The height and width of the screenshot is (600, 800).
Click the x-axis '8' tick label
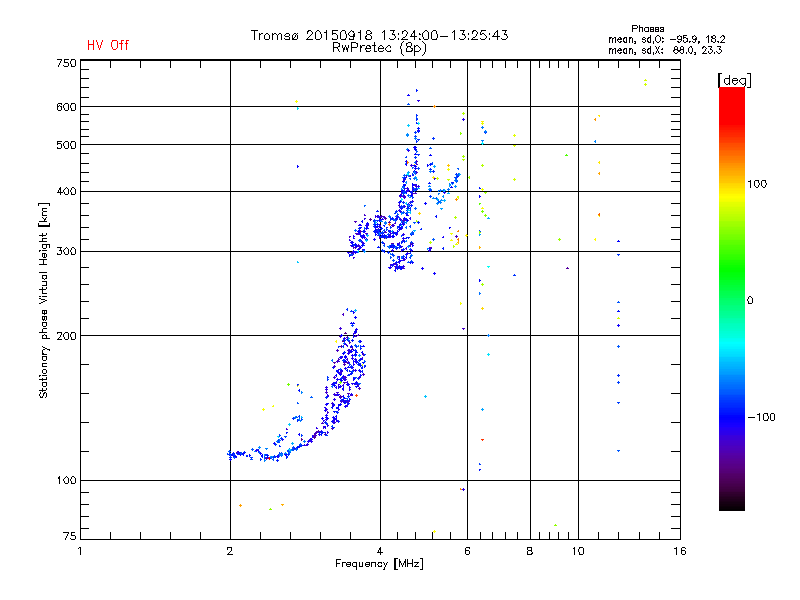pos(530,551)
